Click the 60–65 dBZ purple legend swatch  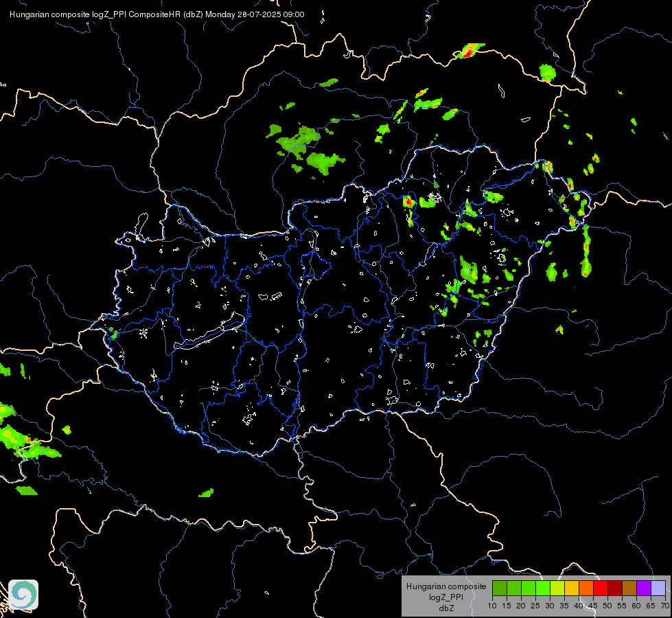click(x=644, y=588)
